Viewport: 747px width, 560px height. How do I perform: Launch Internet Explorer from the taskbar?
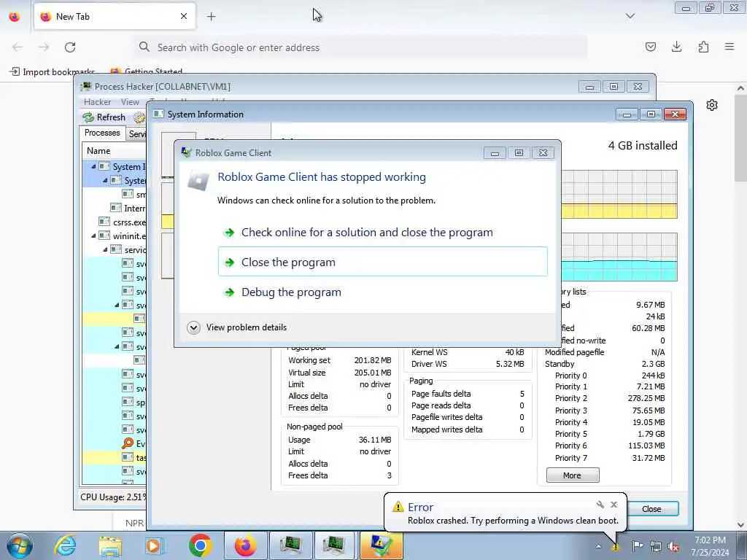pos(65,545)
